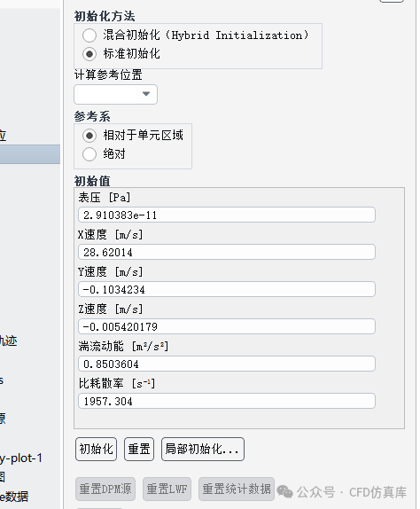This screenshot has height=509, width=420.
Task: Click the 初始化 button
Action: pyautogui.click(x=96, y=450)
